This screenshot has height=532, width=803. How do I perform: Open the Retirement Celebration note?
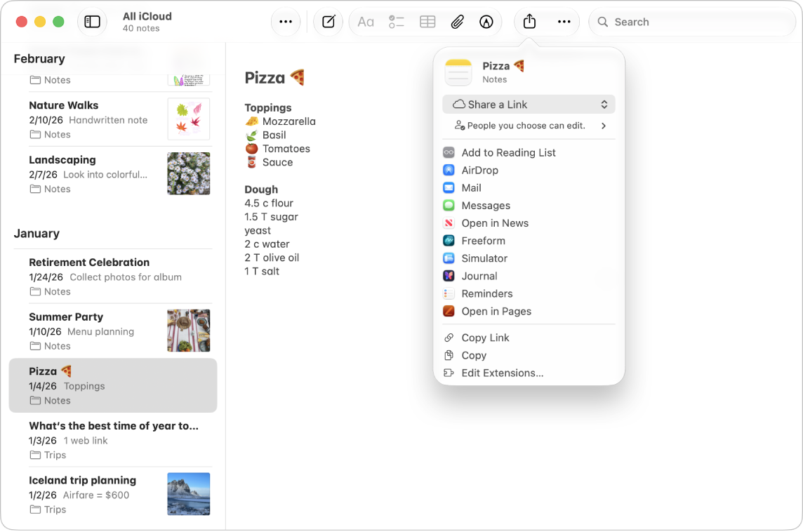point(113,277)
